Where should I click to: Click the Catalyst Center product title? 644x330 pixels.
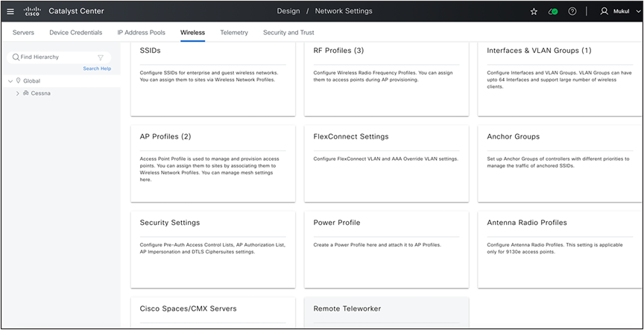(x=76, y=11)
